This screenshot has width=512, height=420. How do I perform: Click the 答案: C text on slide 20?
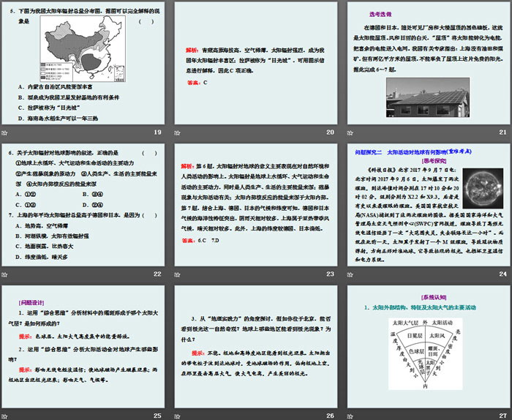coord(197,83)
